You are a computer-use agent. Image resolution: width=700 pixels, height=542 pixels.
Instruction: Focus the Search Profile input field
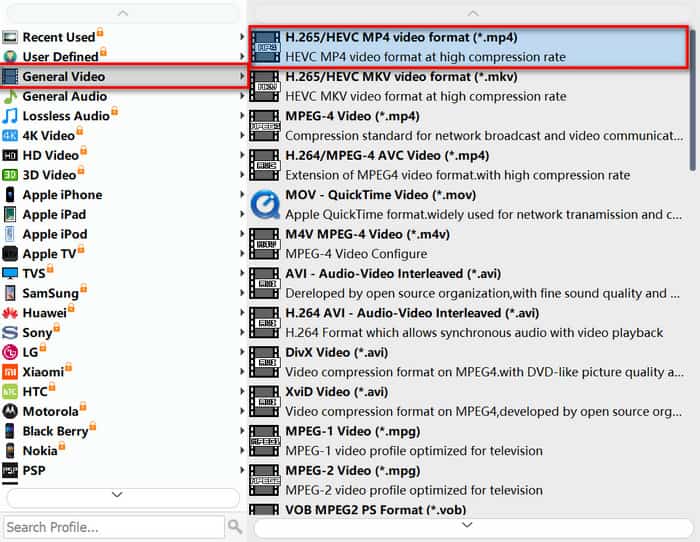point(114,527)
